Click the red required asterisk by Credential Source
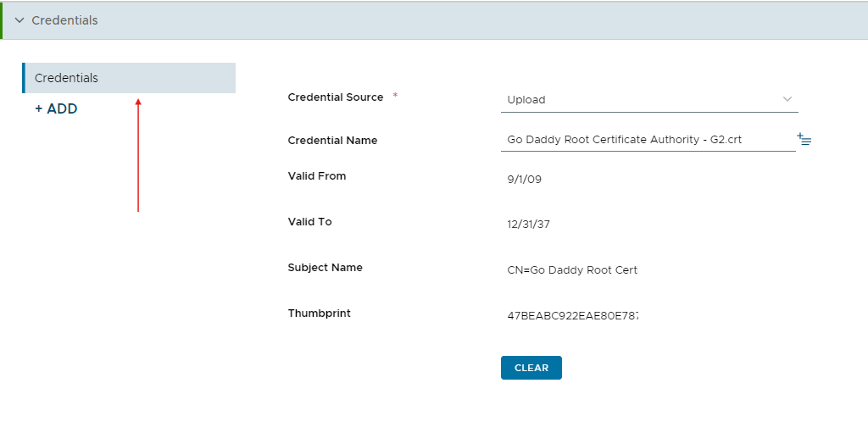Screen dimensions: 868x433 tap(395, 97)
